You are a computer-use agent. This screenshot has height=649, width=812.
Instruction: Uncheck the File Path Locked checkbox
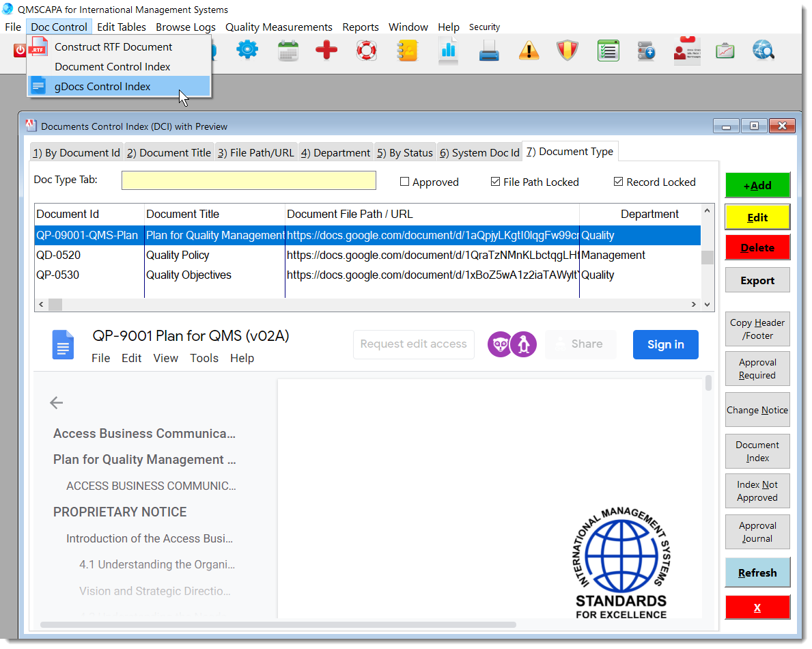coord(496,182)
